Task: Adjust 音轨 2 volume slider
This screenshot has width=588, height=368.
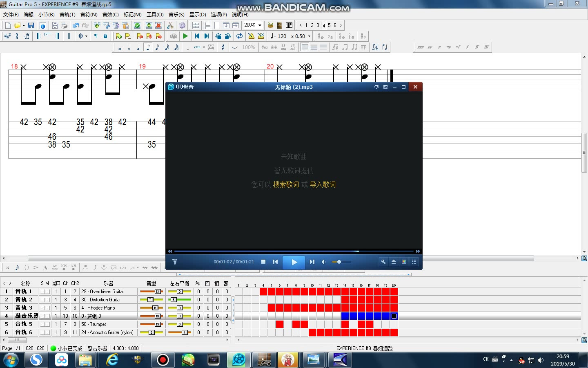Action: [x=151, y=300]
